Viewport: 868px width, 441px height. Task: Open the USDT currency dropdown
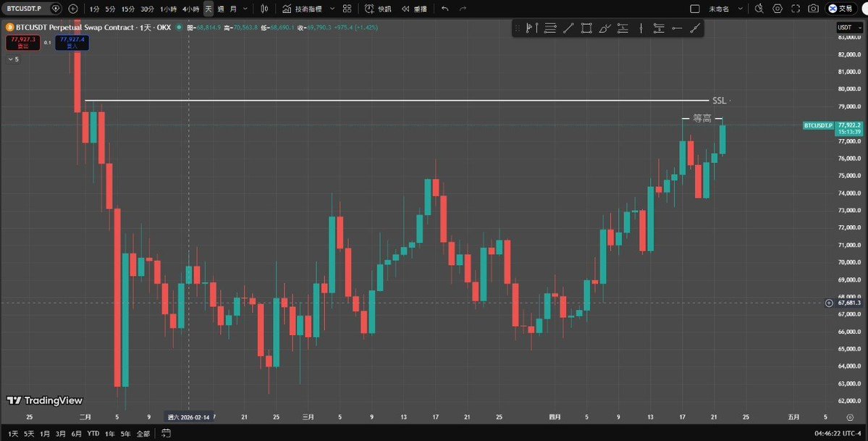tap(849, 27)
